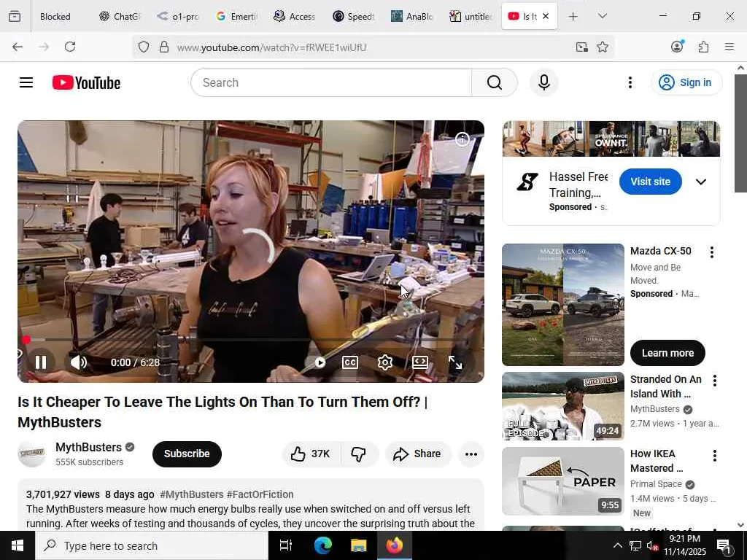Open options for Mazda CX-50 ad
The width and height of the screenshot is (747, 560).
tap(712, 252)
